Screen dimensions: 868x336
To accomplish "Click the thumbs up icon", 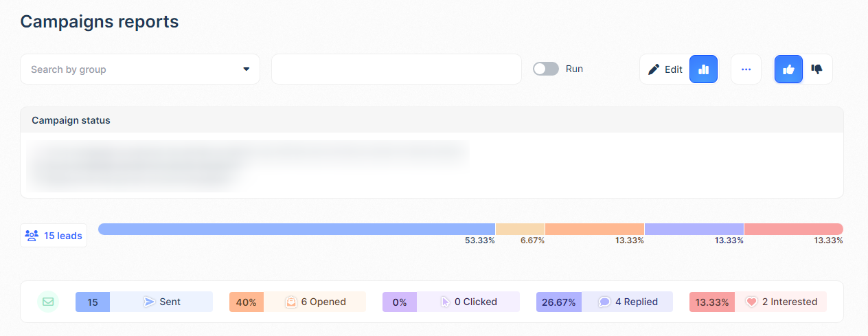I will [x=788, y=69].
